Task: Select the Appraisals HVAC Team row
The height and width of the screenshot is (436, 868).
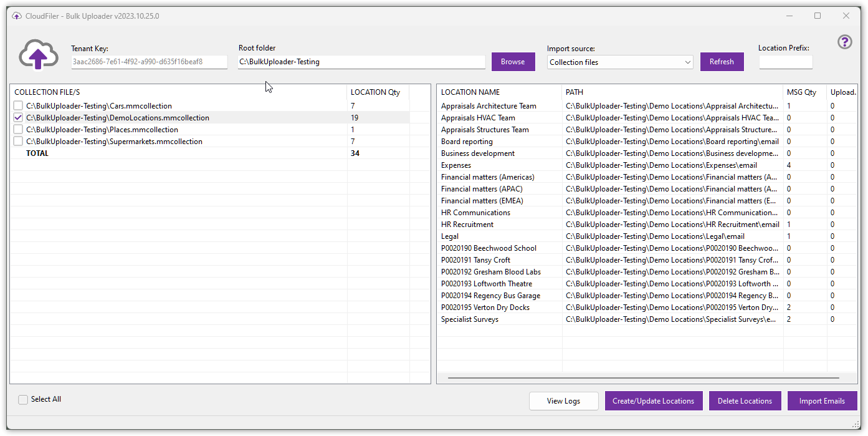Action: (x=647, y=118)
